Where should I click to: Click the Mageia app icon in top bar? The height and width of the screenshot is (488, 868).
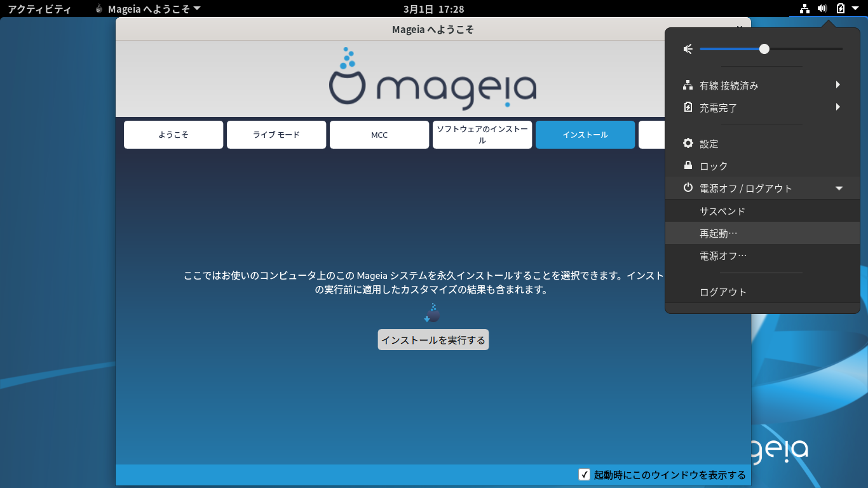click(99, 9)
